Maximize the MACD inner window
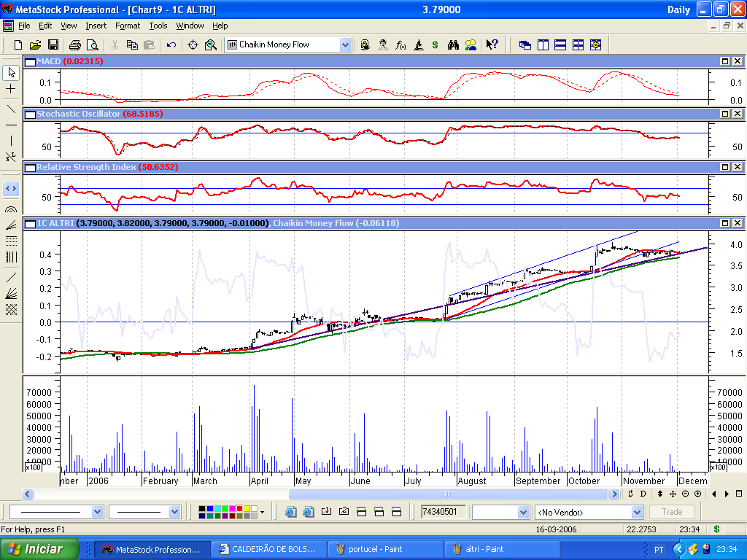 click(x=724, y=61)
